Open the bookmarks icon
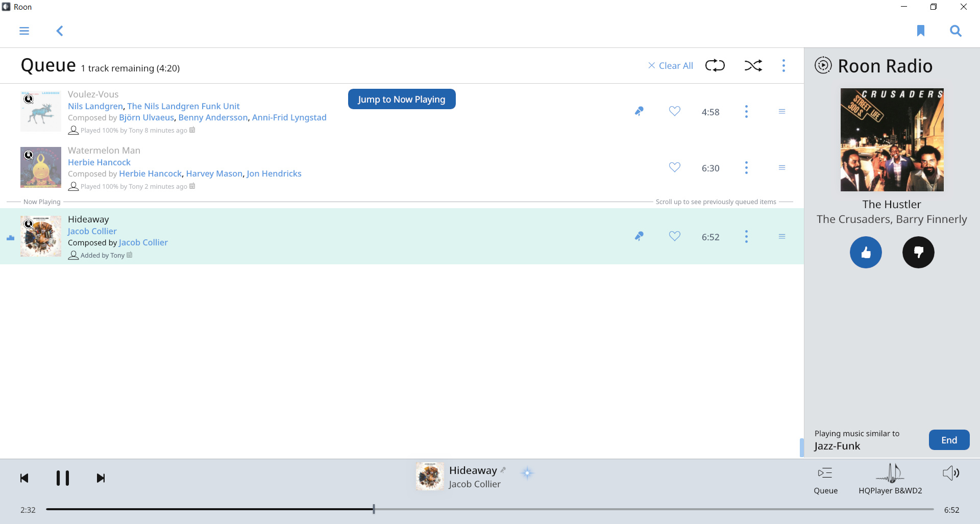980x524 pixels. tap(921, 31)
